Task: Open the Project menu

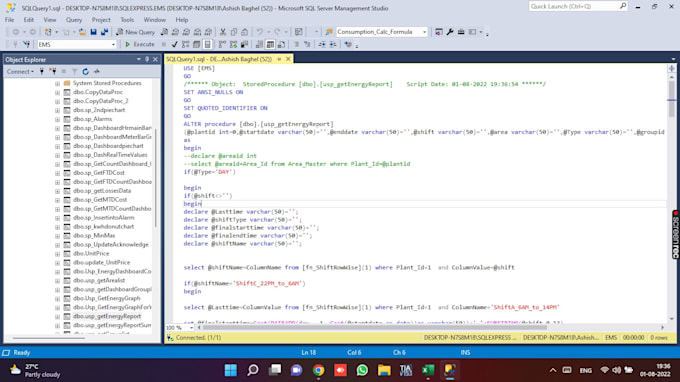Action: click(101, 20)
